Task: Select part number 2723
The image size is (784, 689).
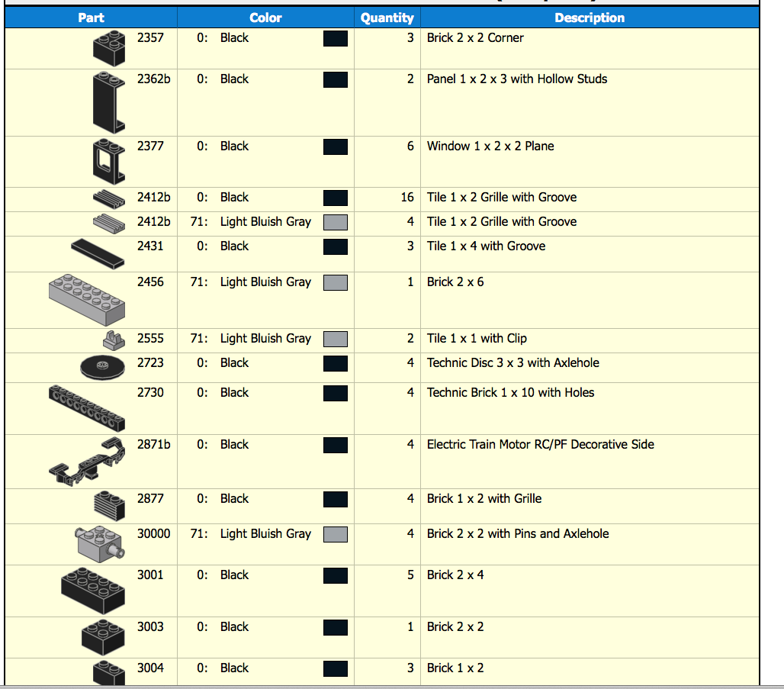Action: click(x=150, y=362)
